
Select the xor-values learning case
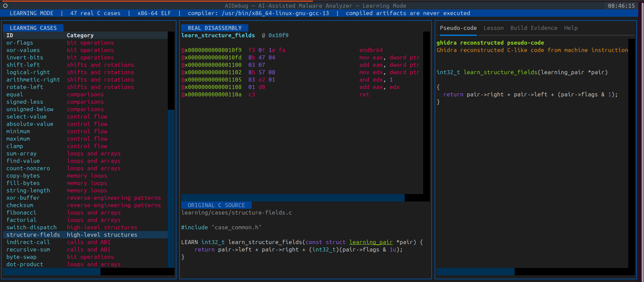point(85,50)
